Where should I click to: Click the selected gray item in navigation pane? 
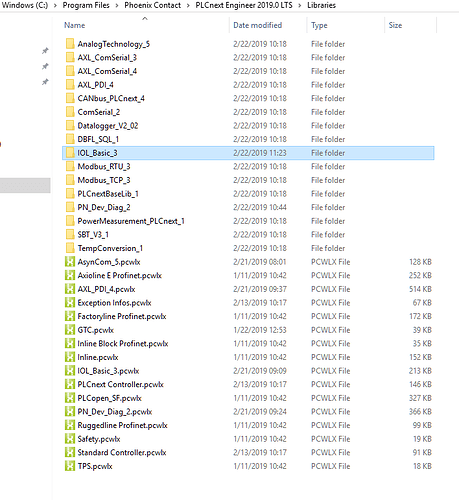pyautogui.click(x=25, y=185)
